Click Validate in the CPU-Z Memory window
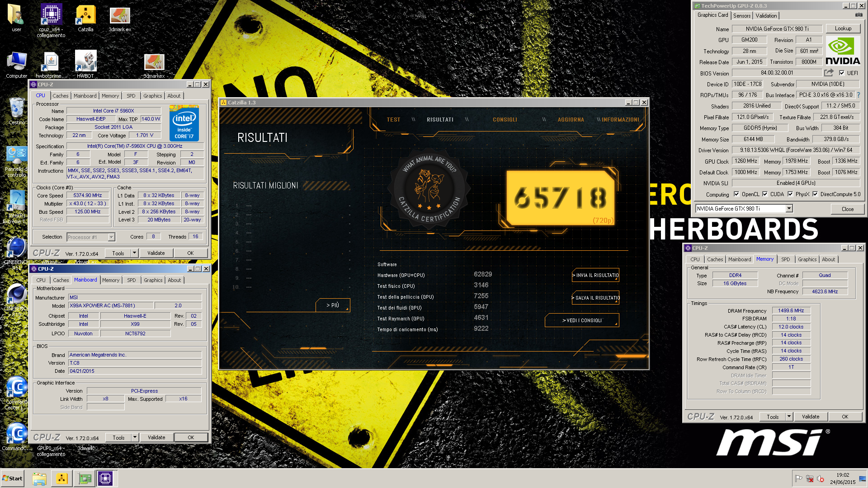Image resolution: width=868 pixels, height=488 pixels. 811,417
